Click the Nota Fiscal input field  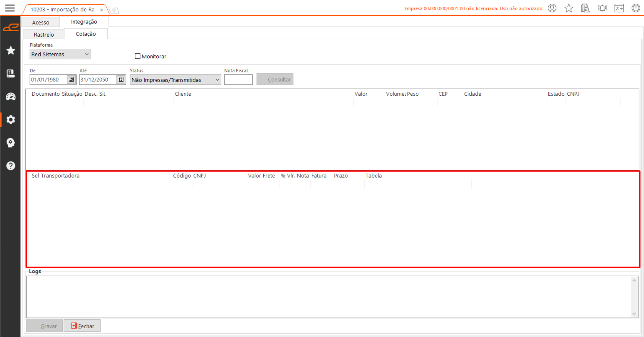pos(238,80)
